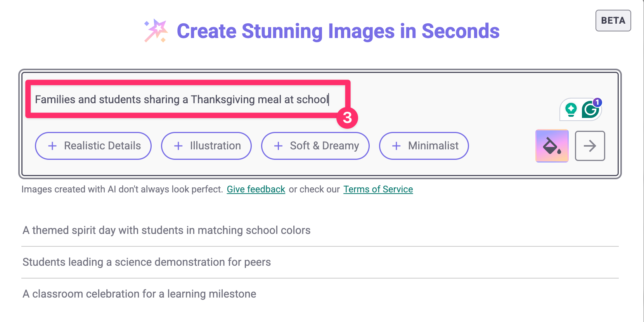644x322 pixels.
Task: Click the Create Stunning Images heading
Action: (x=338, y=31)
